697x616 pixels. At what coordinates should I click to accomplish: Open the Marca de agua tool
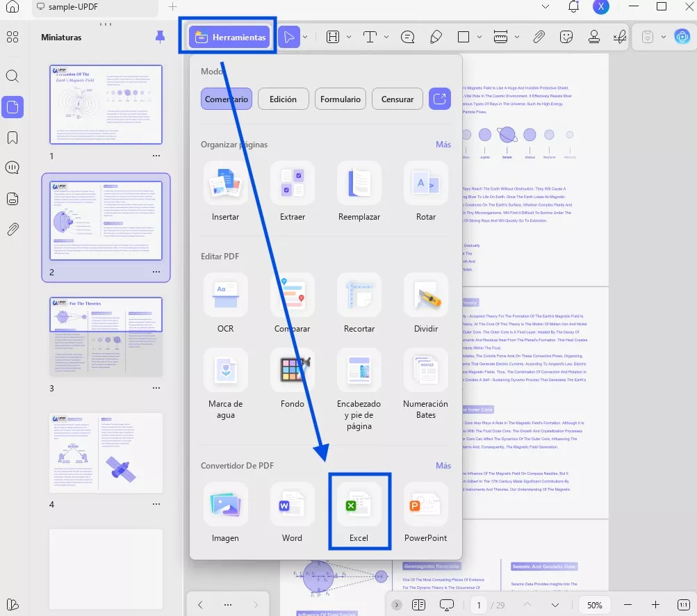[225, 384]
